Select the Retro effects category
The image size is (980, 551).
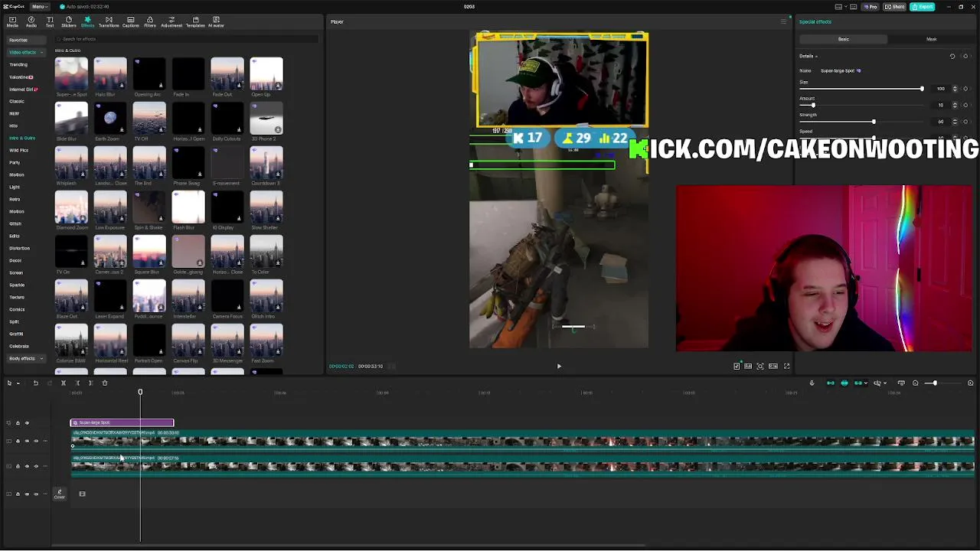[15, 199]
